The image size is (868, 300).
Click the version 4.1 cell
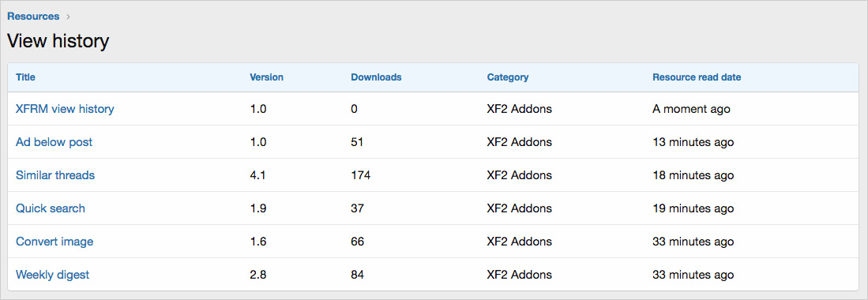(x=258, y=175)
